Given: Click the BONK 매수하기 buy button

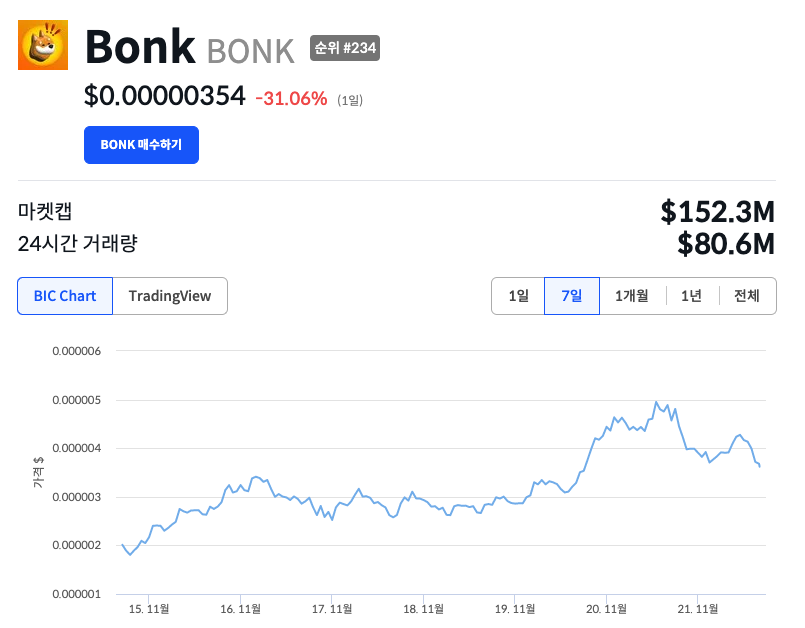Looking at the screenshot, I should click(x=141, y=145).
